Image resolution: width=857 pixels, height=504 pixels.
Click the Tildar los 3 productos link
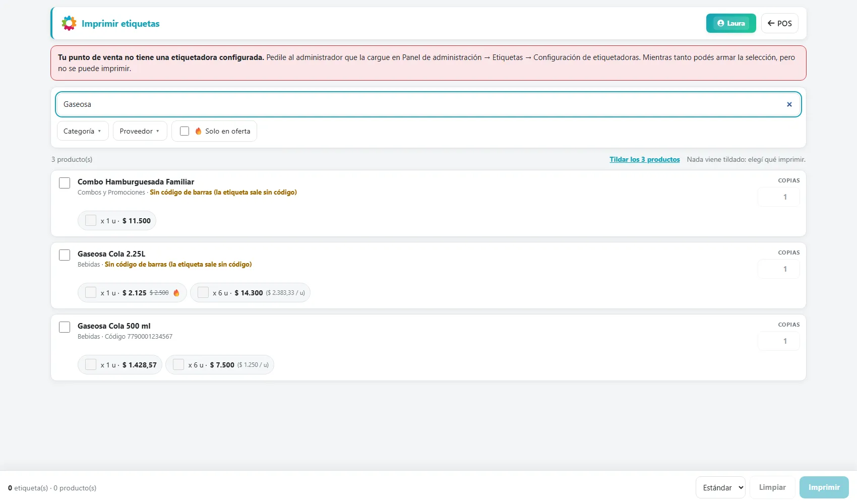pos(645,159)
